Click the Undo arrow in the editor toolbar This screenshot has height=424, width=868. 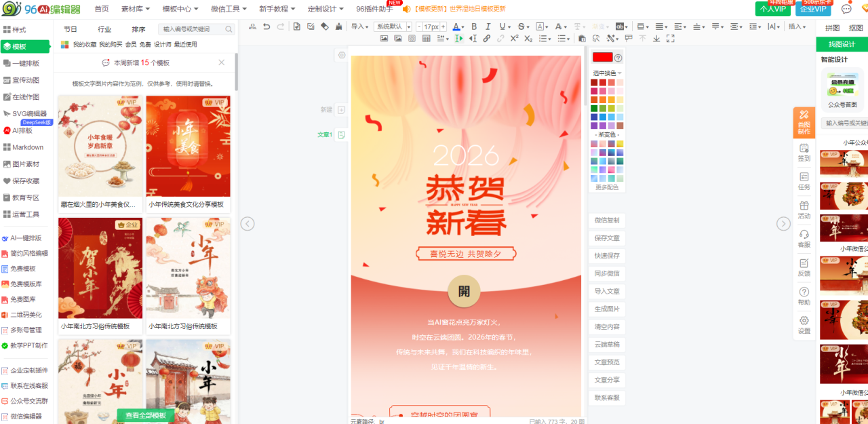coord(266,26)
